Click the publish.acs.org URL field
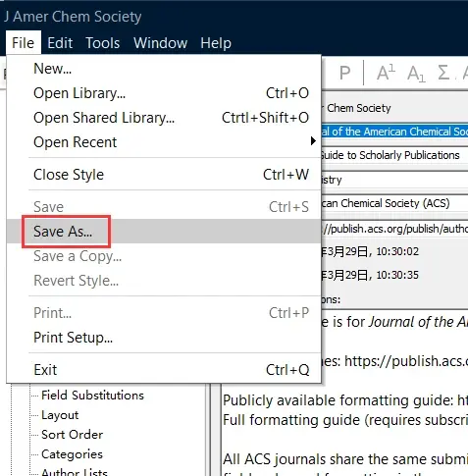 tap(394, 229)
